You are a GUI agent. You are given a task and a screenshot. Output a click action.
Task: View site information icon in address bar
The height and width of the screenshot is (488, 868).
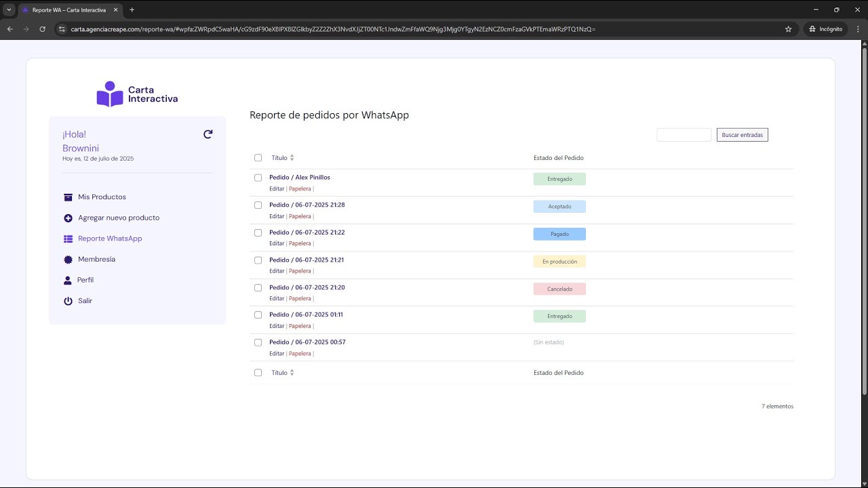pos(61,29)
